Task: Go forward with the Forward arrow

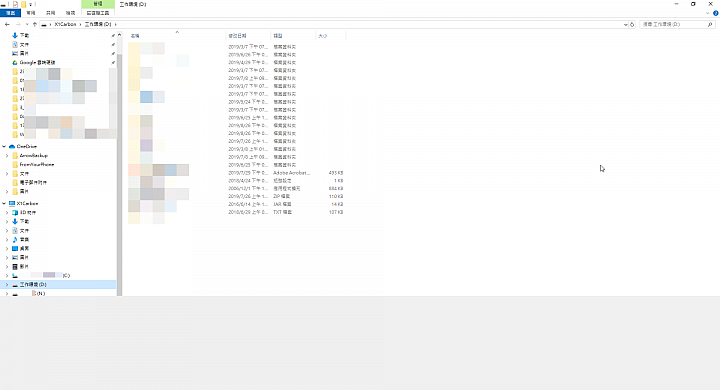Action: (18, 24)
